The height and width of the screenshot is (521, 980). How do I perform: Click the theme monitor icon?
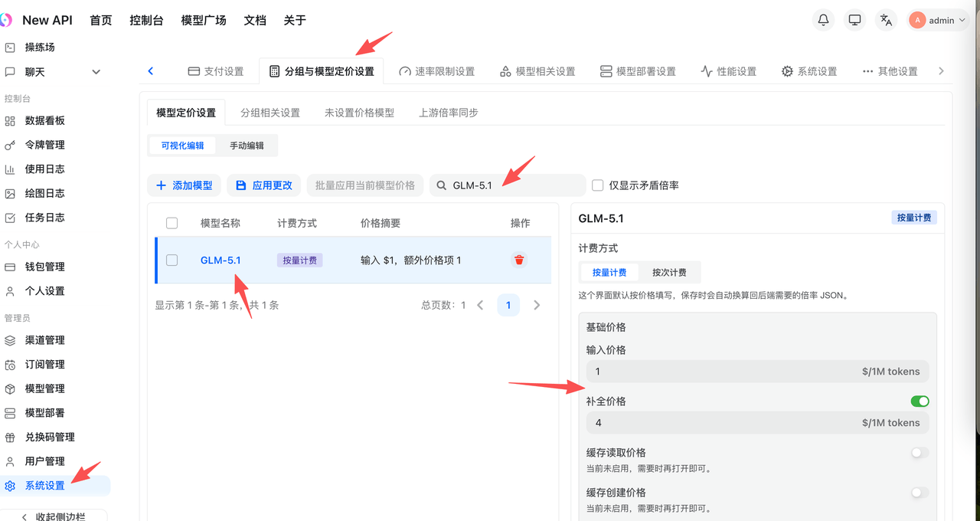855,21
